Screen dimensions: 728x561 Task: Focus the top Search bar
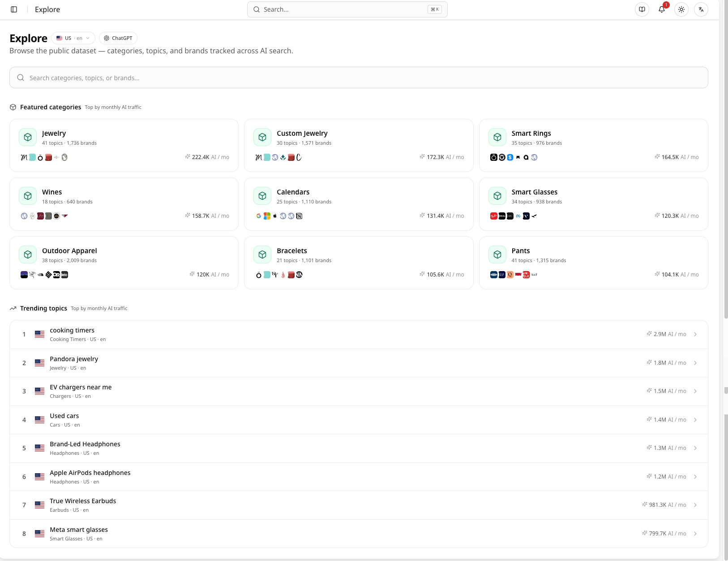click(x=347, y=9)
